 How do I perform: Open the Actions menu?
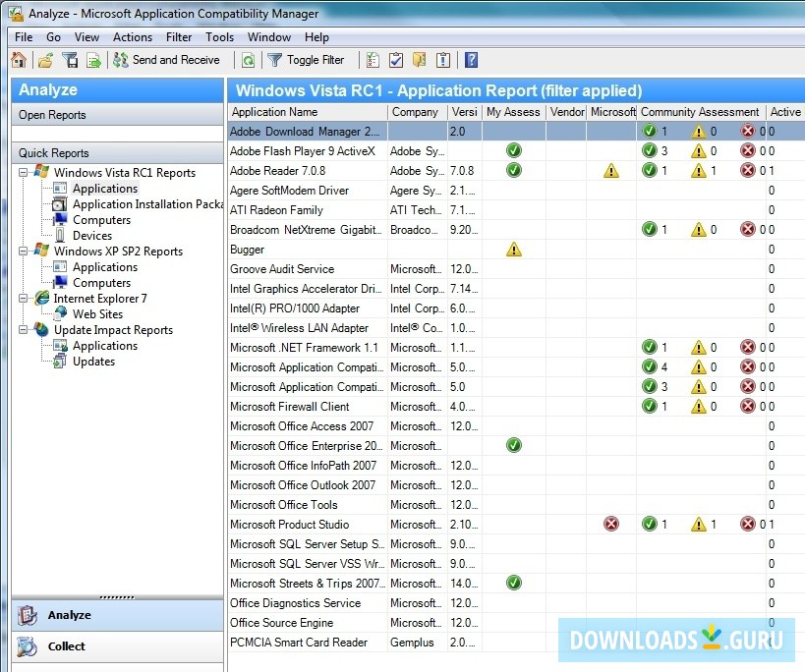click(133, 37)
